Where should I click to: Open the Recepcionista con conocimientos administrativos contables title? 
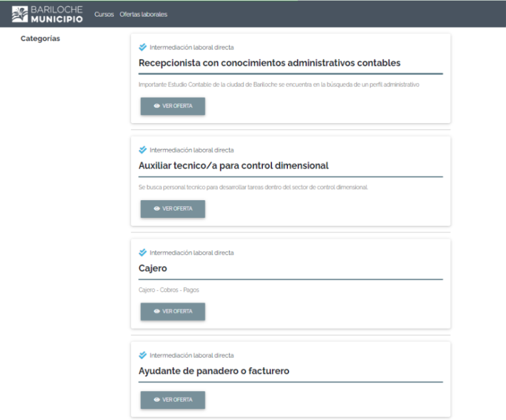pos(269,63)
